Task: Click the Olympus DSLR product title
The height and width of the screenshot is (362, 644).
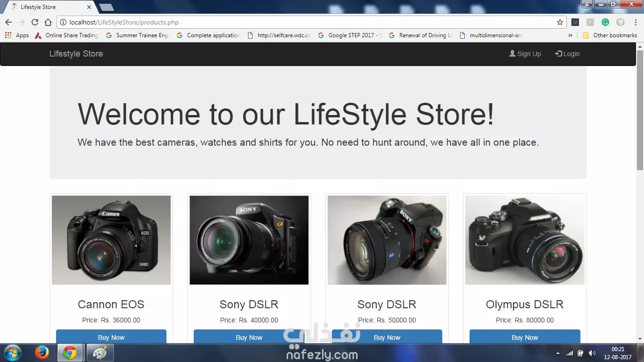Action: click(x=525, y=304)
